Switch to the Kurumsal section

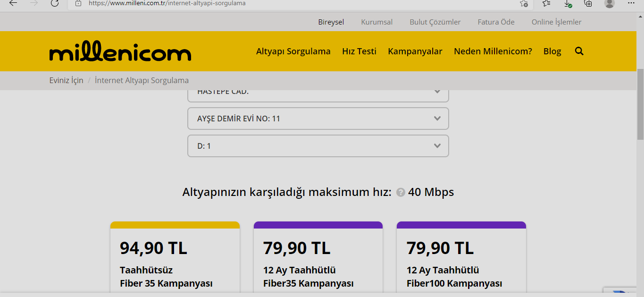click(x=377, y=22)
